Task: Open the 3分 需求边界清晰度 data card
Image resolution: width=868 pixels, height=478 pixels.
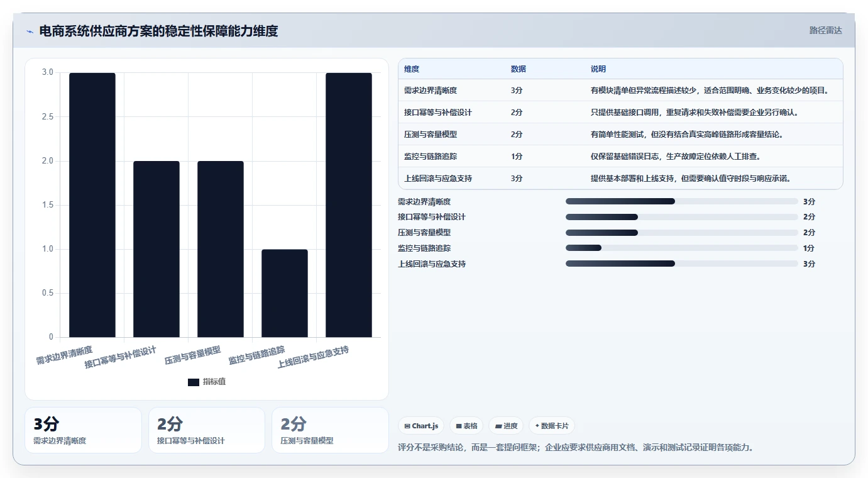Action: coord(83,430)
